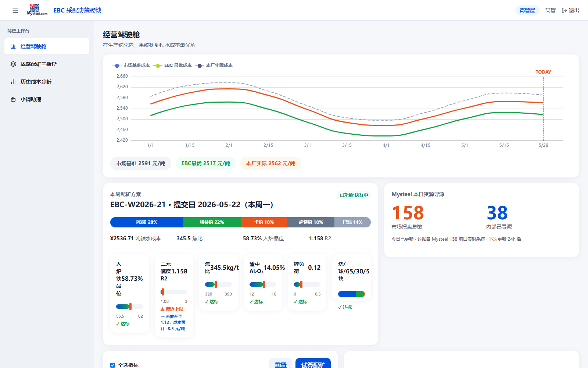The image size is (588, 368).
Task: Open 小钢助理 in the sidebar
Action: pos(47,99)
